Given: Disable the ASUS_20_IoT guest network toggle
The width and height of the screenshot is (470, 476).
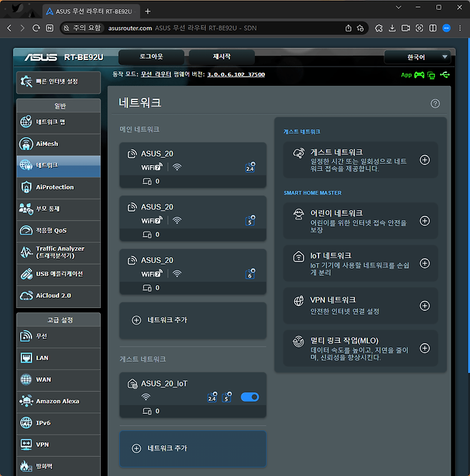Looking at the screenshot, I should click(x=249, y=397).
